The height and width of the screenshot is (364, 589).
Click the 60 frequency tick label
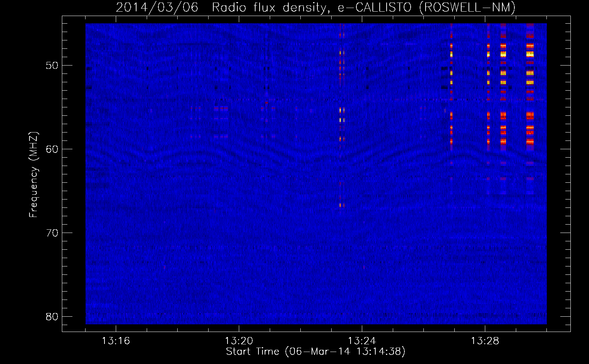tap(52, 149)
